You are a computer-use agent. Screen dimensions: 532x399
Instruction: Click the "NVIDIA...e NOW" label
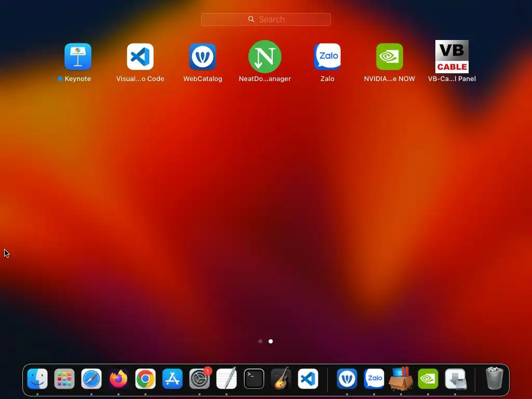(x=390, y=79)
